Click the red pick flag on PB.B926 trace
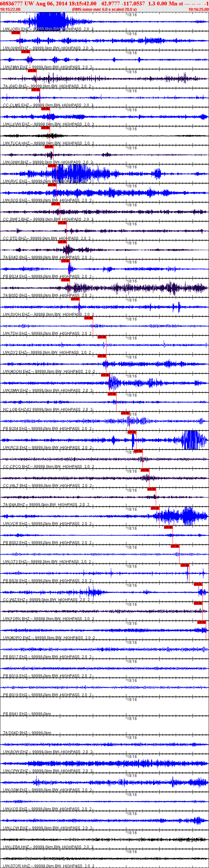209x868 pixels. click(x=185, y=565)
